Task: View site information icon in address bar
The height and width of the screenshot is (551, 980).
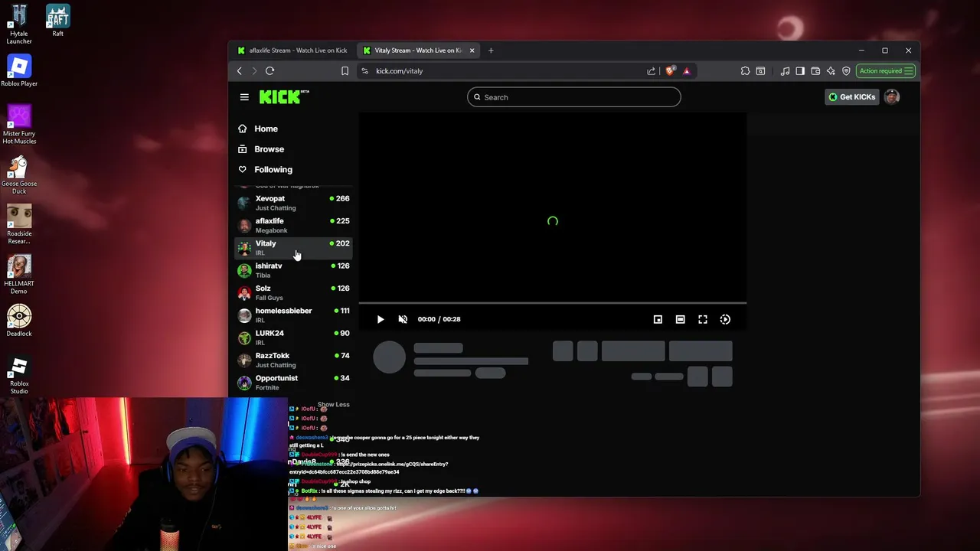Action: tap(364, 71)
